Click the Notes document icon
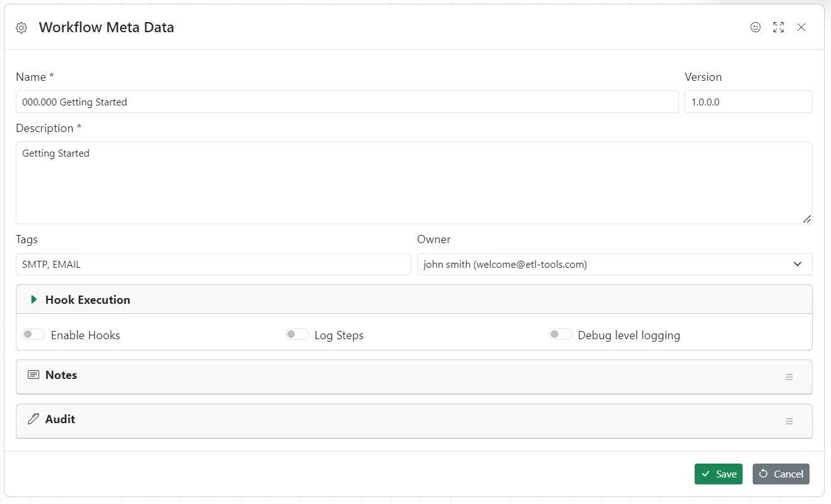 [33, 374]
